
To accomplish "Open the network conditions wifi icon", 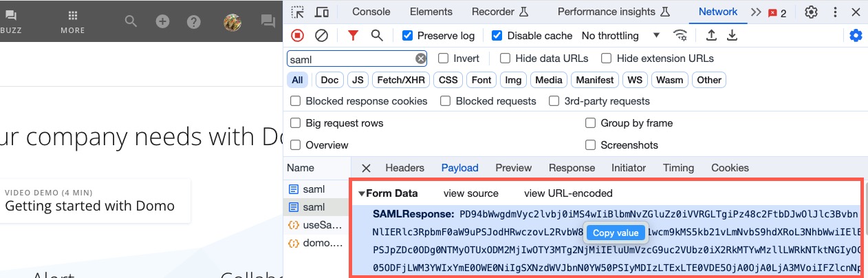I will (680, 35).
